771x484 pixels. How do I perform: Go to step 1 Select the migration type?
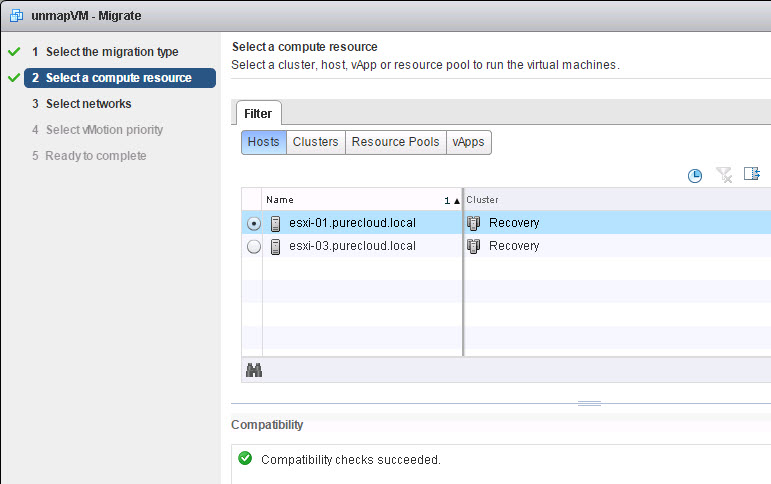click(105, 52)
